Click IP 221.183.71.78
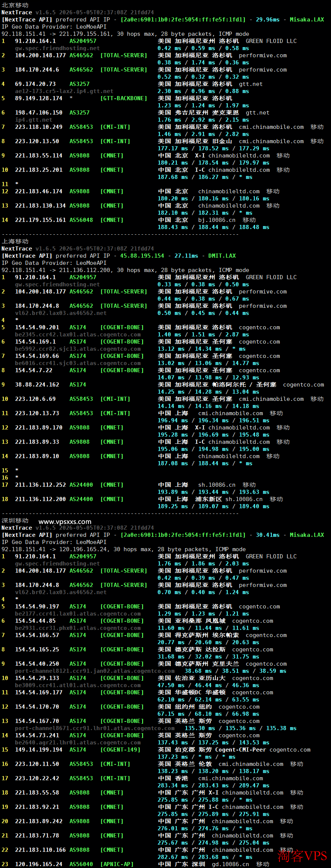The image size is (331, 868). coord(37,836)
